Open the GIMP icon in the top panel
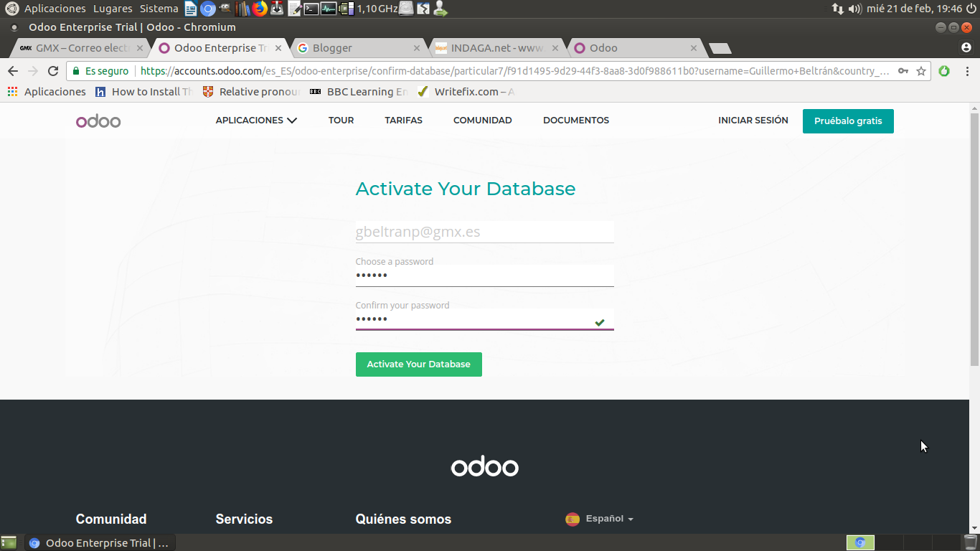The height and width of the screenshot is (551, 980). pyautogui.click(x=225, y=9)
